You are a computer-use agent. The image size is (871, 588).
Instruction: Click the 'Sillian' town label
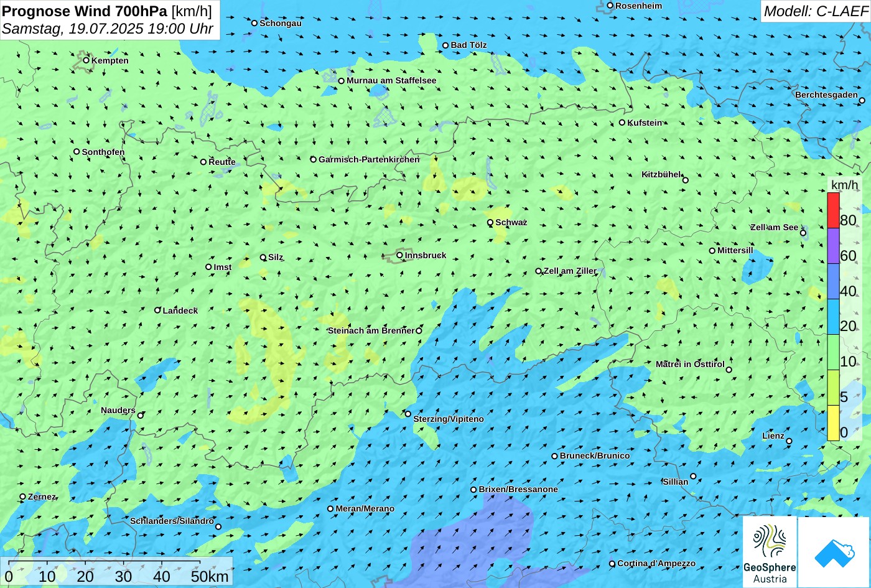coord(676,482)
